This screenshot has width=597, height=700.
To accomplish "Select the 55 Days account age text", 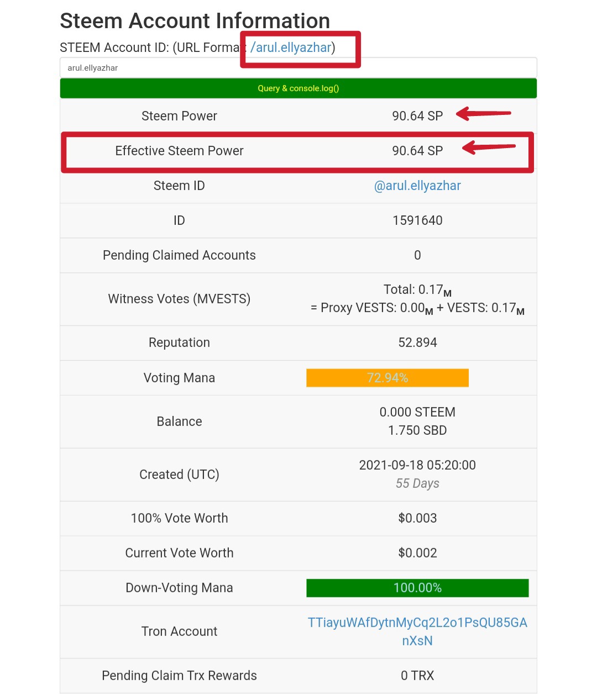I will click(x=417, y=483).
